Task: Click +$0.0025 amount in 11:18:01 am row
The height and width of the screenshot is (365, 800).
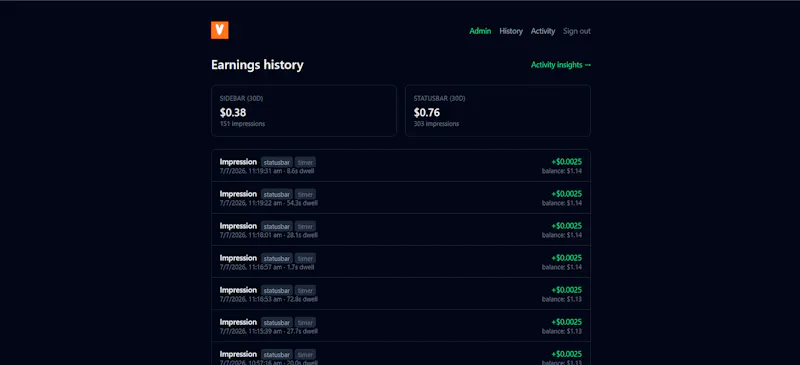Action: tap(566, 226)
